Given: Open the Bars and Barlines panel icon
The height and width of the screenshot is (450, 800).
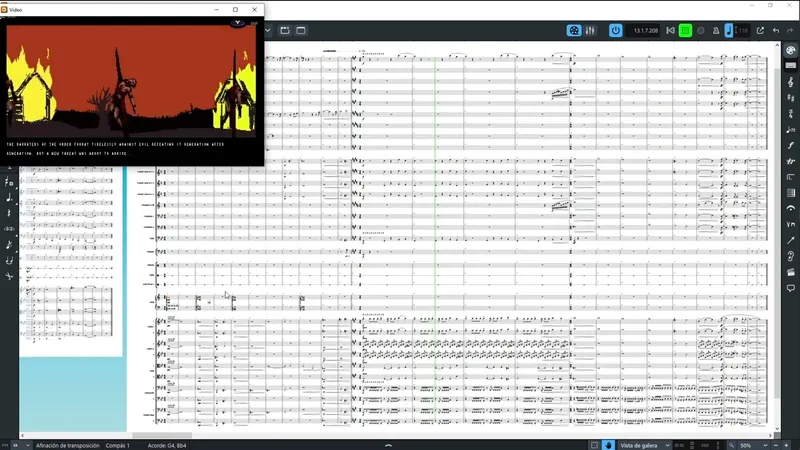Looking at the screenshot, I should [x=790, y=193].
